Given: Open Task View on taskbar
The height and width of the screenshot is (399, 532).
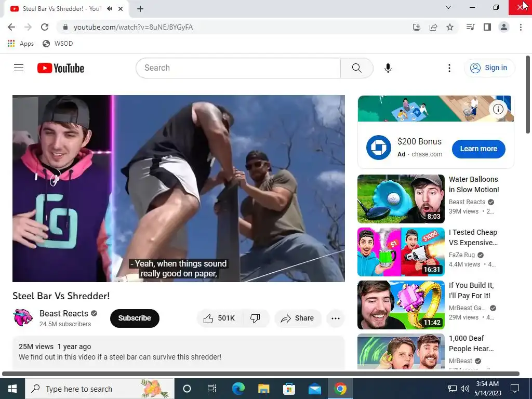Looking at the screenshot, I should pyautogui.click(x=212, y=389).
